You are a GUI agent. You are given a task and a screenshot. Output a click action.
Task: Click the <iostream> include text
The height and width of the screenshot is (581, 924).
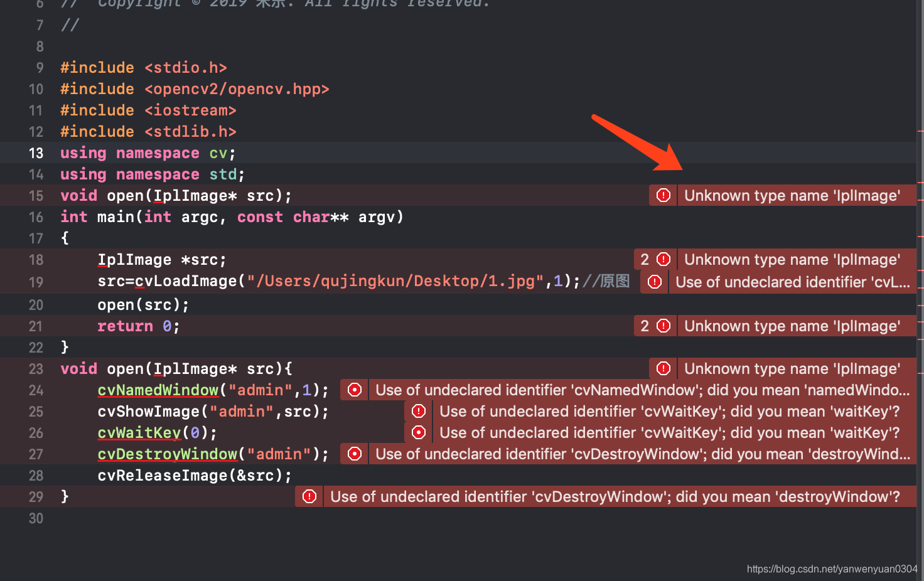pos(190,110)
